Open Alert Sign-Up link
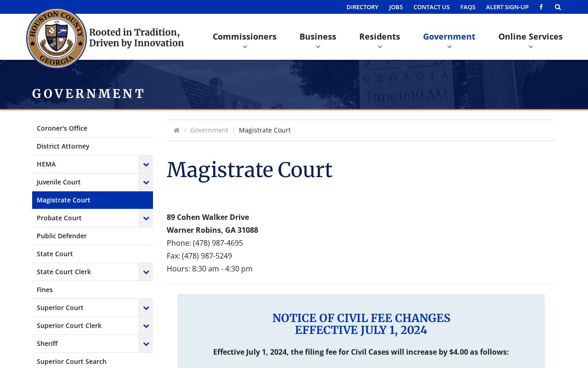The width and height of the screenshot is (588, 368). pyautogui.click(x=507, y=7)
